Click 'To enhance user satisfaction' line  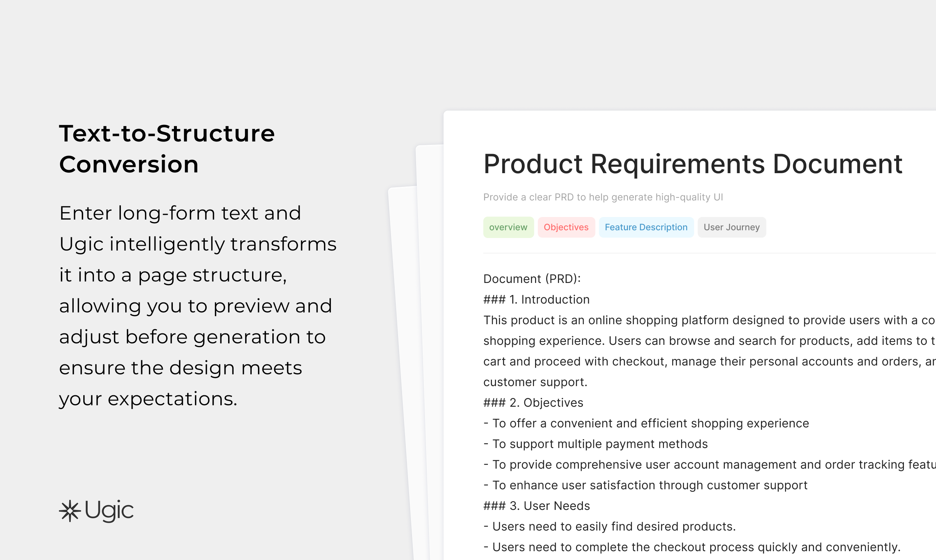[x=645, y=485]
